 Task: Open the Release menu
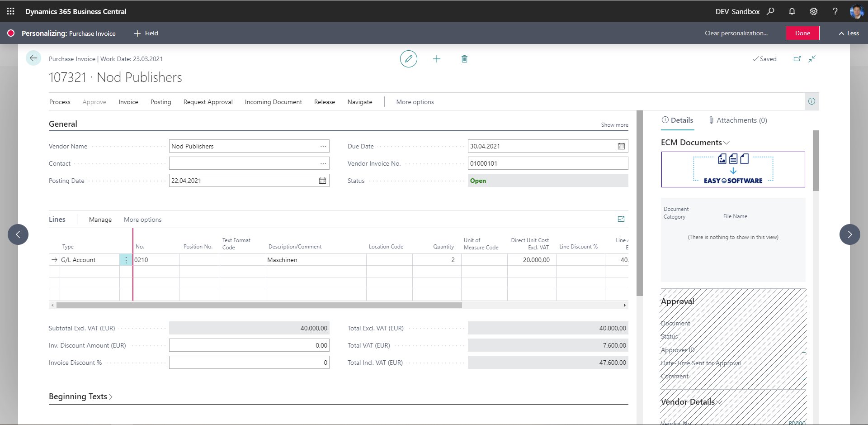[x=325, y=102]
